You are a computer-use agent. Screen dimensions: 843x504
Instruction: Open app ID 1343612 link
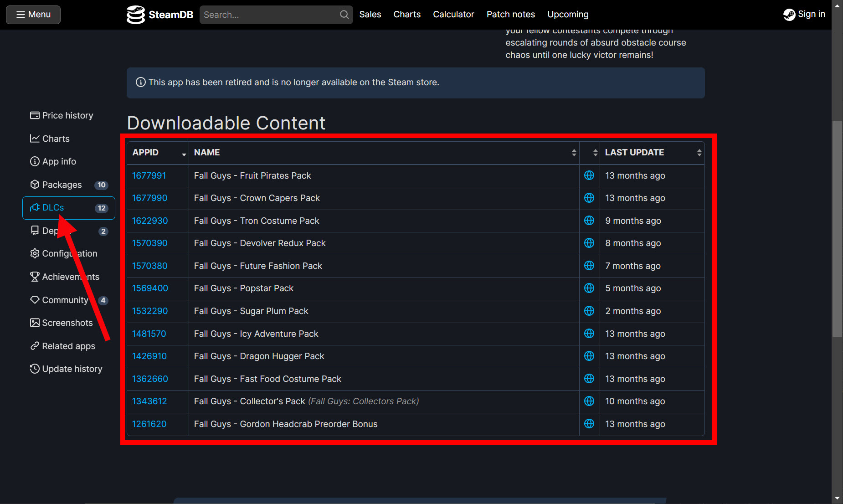point(149,401)
